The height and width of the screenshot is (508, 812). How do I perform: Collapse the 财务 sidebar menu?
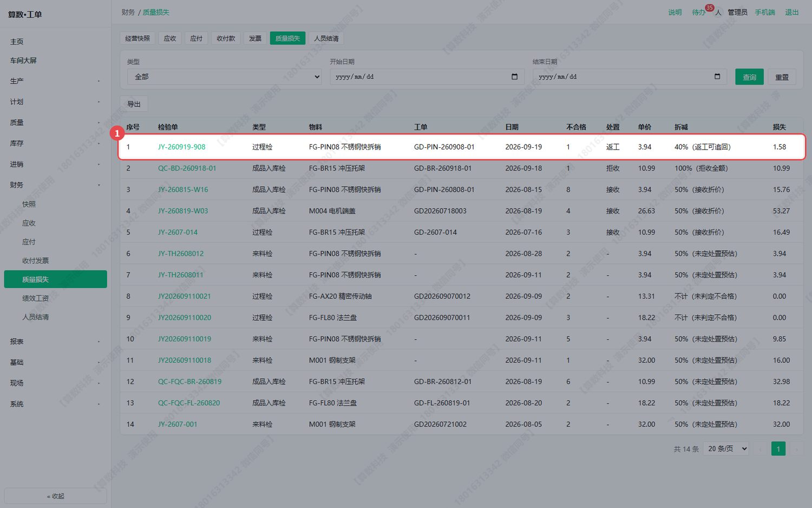[55, 185]
